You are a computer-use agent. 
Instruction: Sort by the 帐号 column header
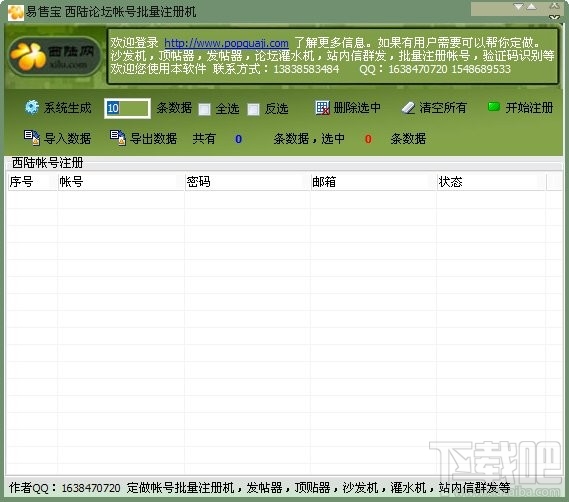[x=121, y=182]
